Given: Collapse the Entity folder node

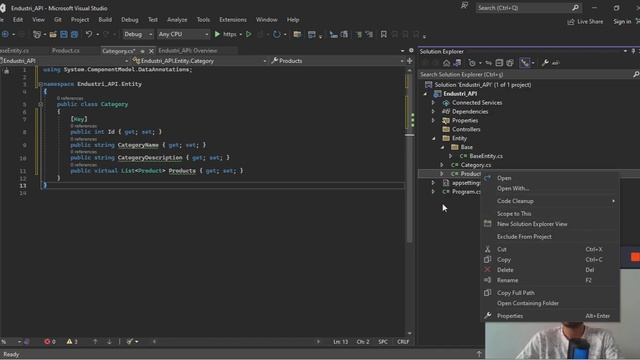Looking at the screenshot, I should [433, 138].
